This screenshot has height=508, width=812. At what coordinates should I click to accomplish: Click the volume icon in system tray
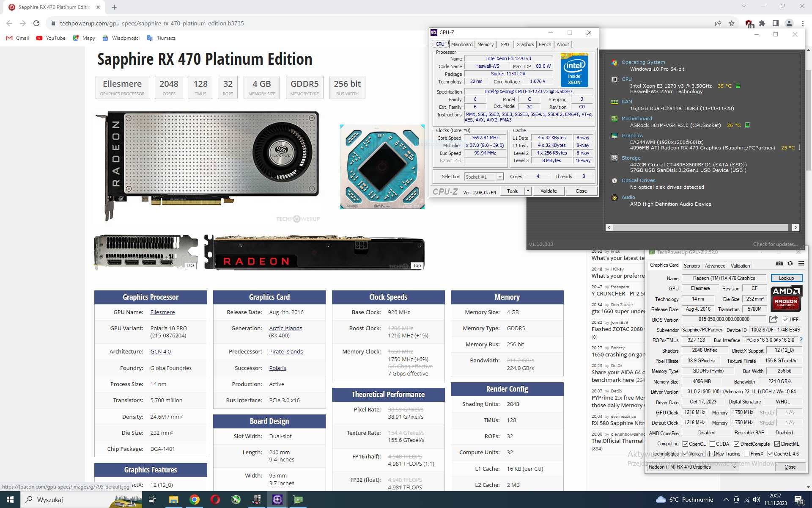point(757,500)
